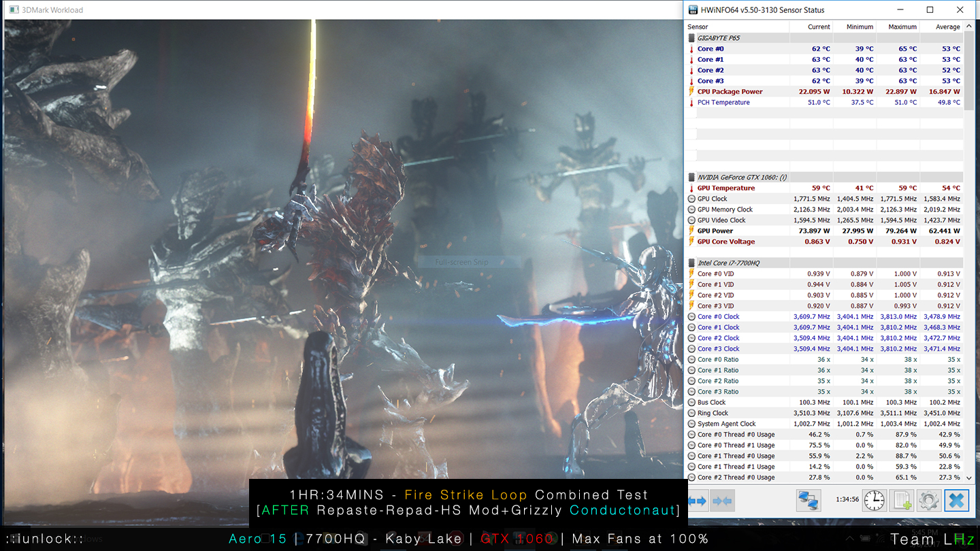Click the 22.095 W current CPU power value
Image resolution: width=980 pixels, height=551 pixels.
coord(815,92)
